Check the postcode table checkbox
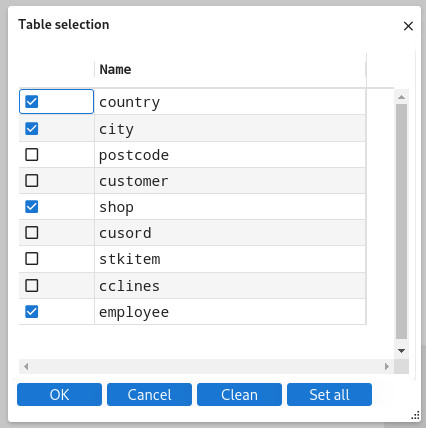 pyautogui.click(x=32, y=155)
